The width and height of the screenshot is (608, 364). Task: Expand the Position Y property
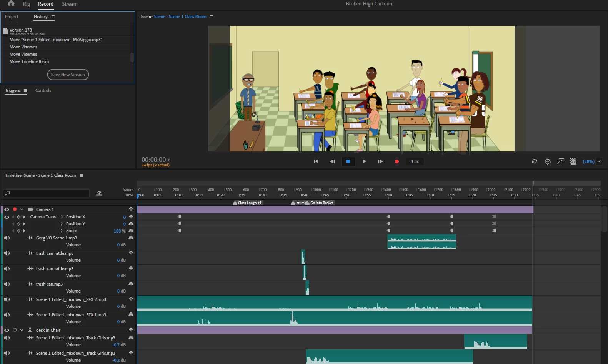pyautogui.click(x=62, y=224)
